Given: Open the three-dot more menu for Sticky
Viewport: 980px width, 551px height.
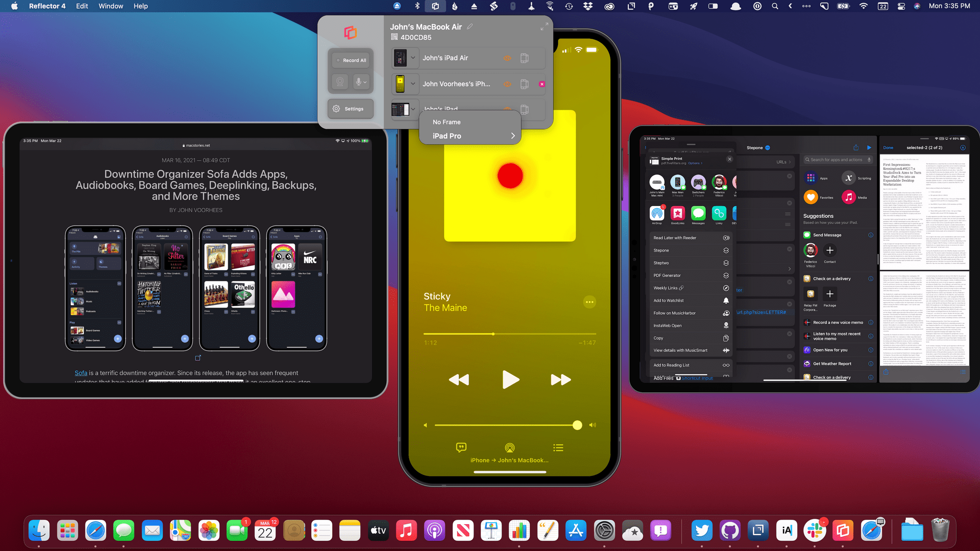Looking at the screenshot, I should (590, 302).
